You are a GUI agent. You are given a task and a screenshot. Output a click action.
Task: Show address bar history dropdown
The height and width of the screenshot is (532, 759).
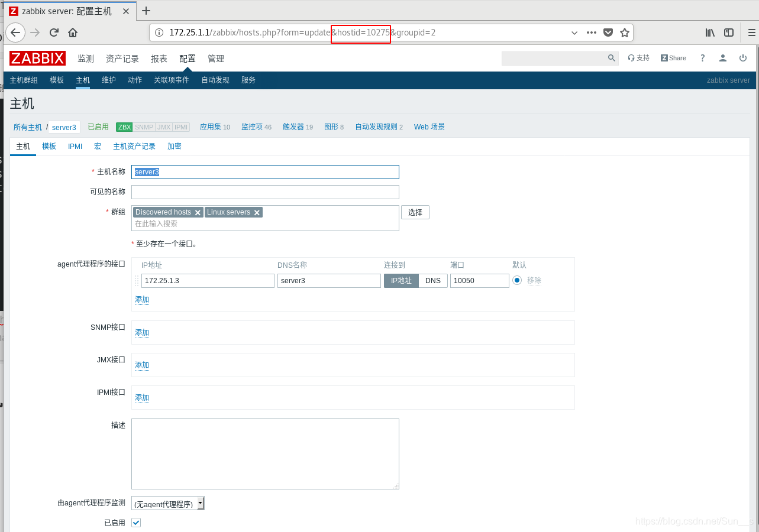click(x=574, y=33)
